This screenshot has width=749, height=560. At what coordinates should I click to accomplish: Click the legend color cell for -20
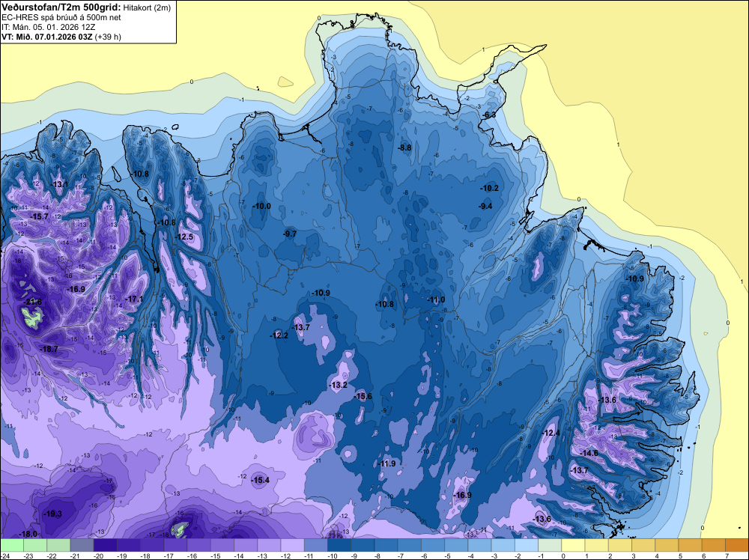tap(105, 545)
